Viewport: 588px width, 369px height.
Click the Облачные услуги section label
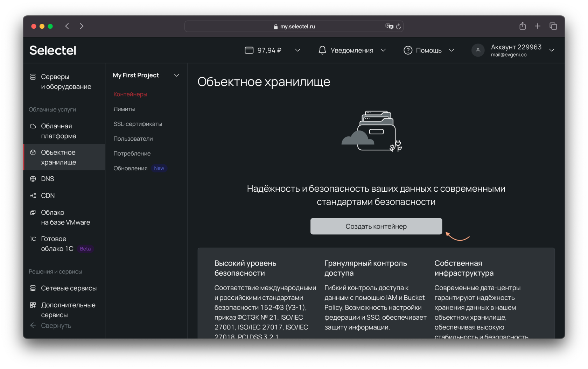(52, 109)
